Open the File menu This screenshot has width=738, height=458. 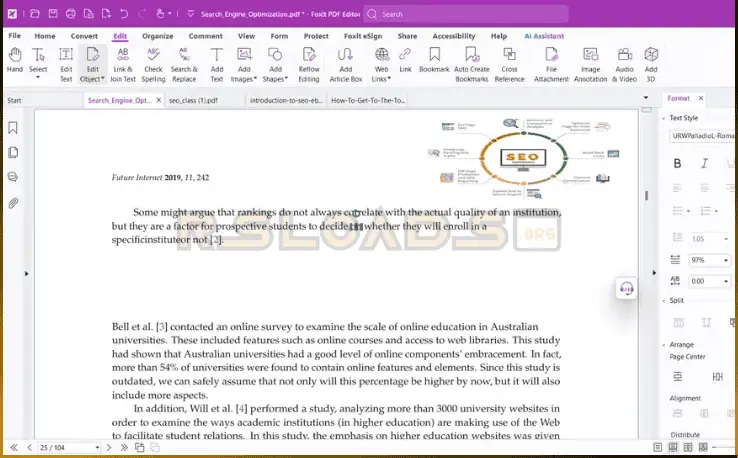click(15, 36)
